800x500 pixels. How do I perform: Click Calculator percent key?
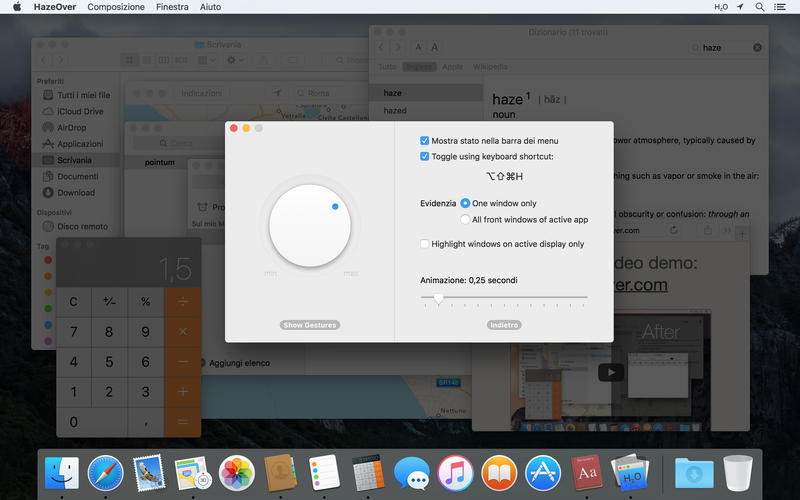coord(145,302)
